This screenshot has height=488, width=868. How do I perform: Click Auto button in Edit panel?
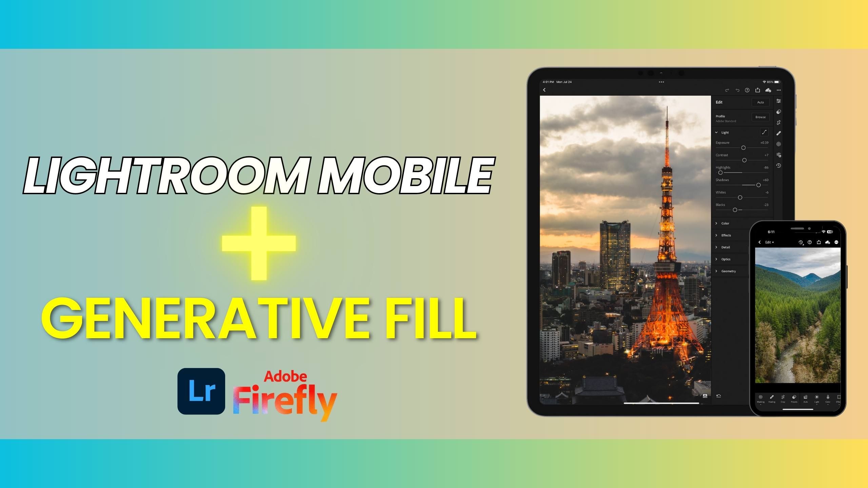758,102
